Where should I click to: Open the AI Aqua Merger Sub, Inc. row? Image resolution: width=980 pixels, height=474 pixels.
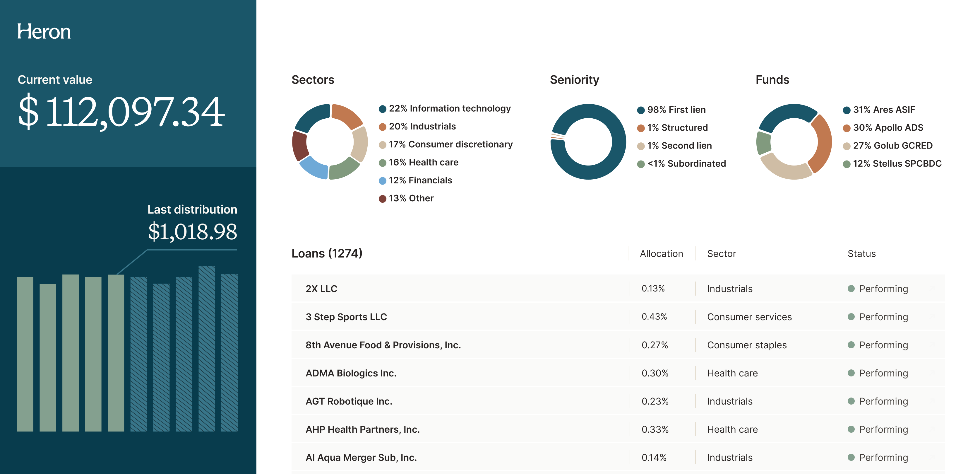coord(618,457)
